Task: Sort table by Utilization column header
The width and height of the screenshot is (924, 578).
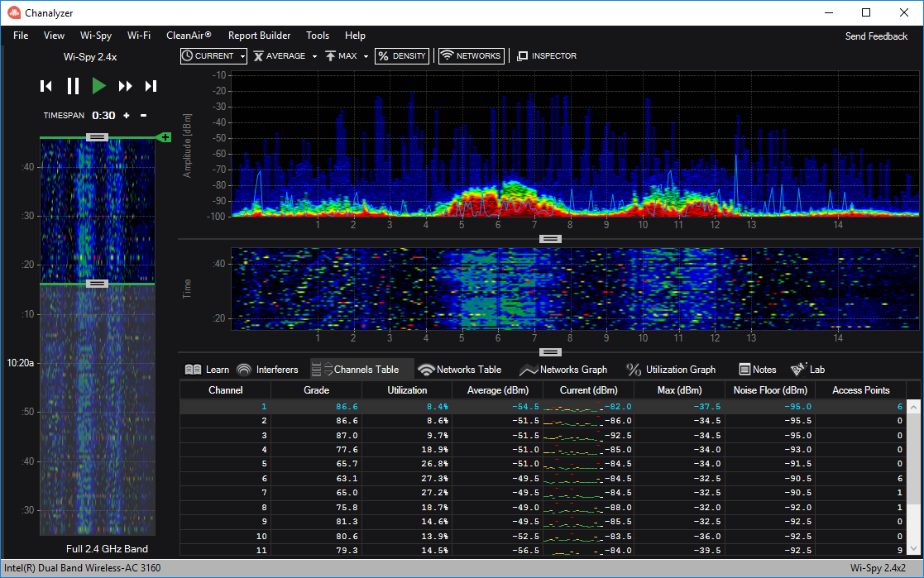Action: pyautogui.click(x=407, y=390)
